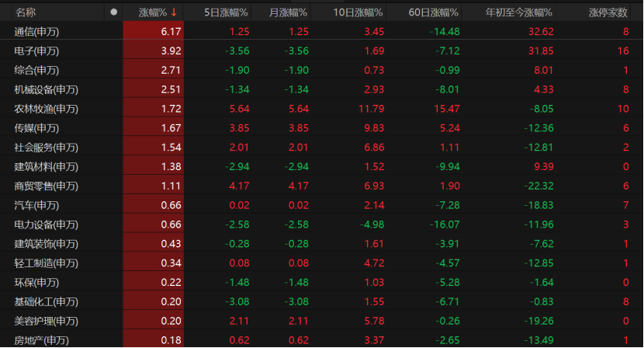Screen dimensions: 644x348
Task: Sort by 年初至今涨幅% column header
Action: [519, 12]
